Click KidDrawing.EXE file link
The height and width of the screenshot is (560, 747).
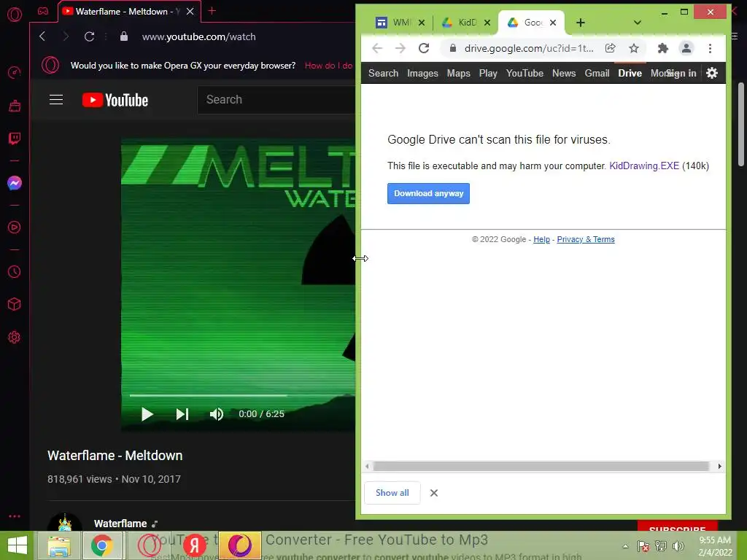644,166
